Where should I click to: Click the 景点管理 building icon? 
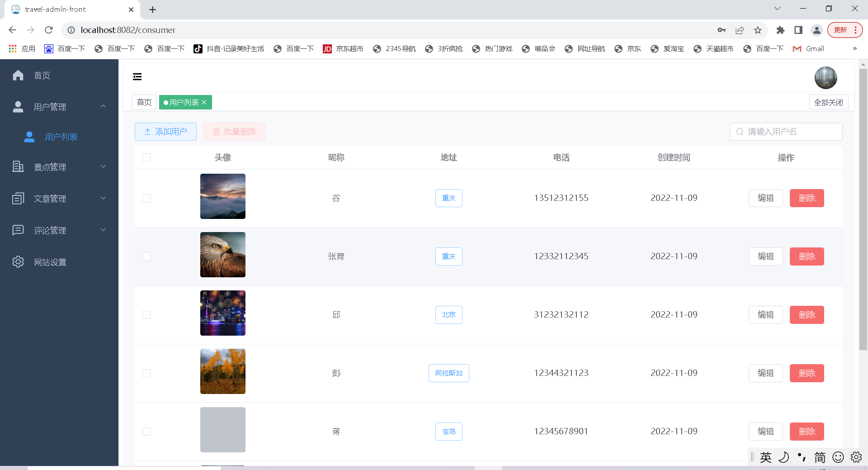(18, 166)
